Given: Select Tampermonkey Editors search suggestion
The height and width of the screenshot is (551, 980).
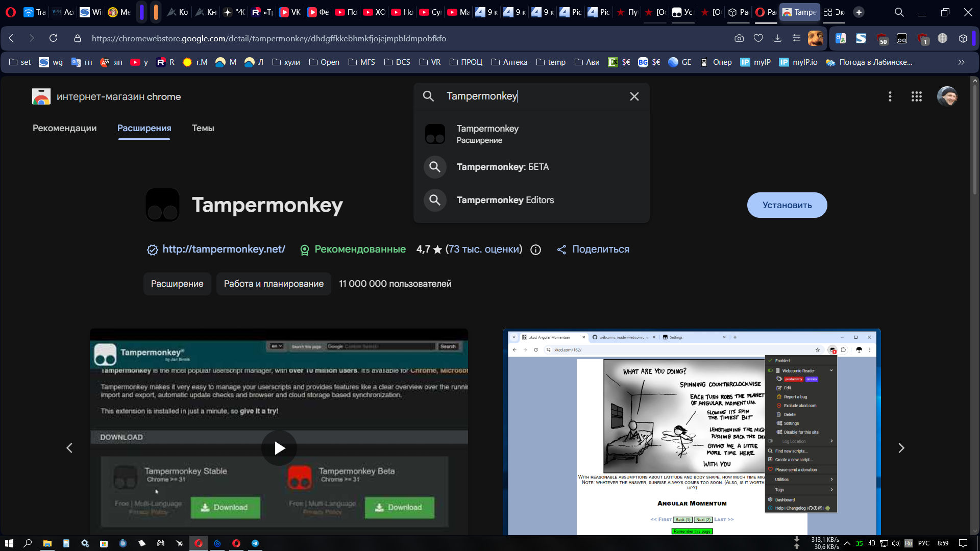Looking at the screenshot, I should [531, 200].
